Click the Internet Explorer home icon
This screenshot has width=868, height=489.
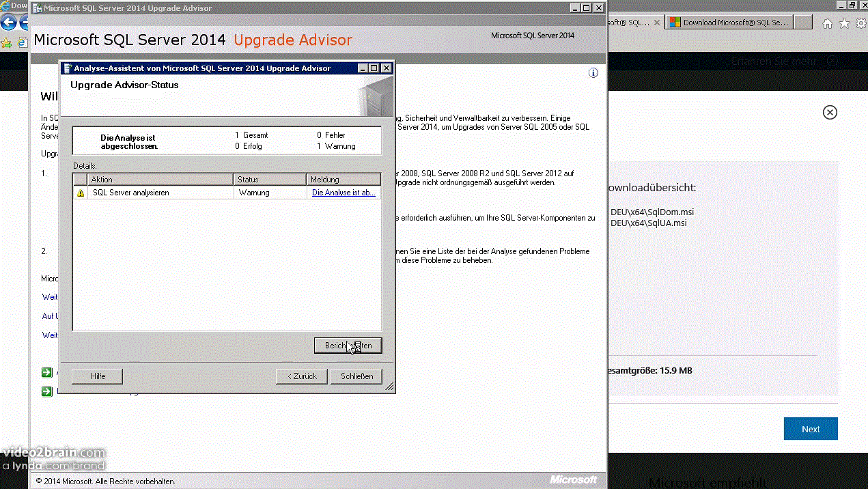point(828,23)
